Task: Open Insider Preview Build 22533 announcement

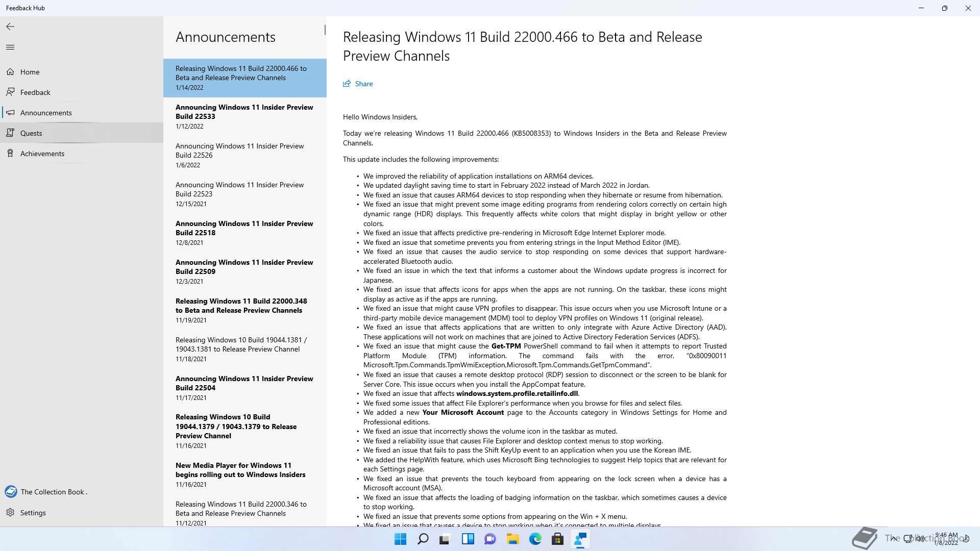Action: point(245,117)
